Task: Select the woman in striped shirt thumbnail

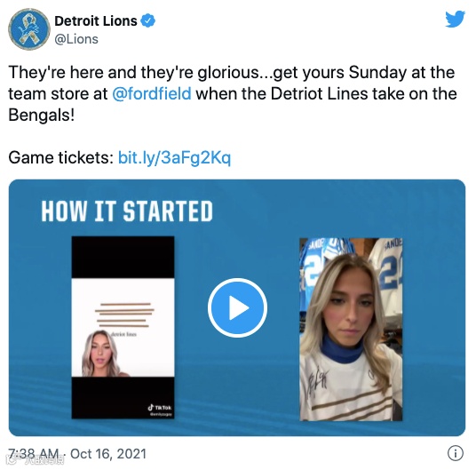Action: 351,330
